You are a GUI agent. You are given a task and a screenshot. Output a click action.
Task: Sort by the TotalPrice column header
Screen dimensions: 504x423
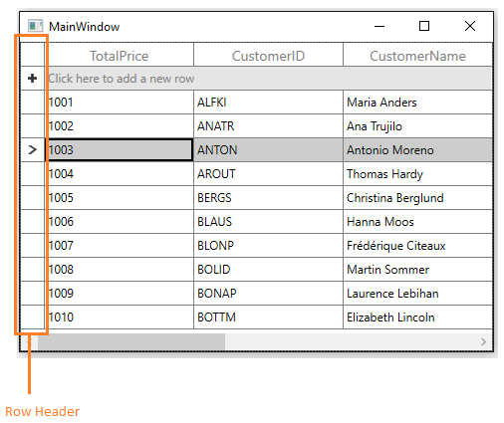(x=119, y=55)
